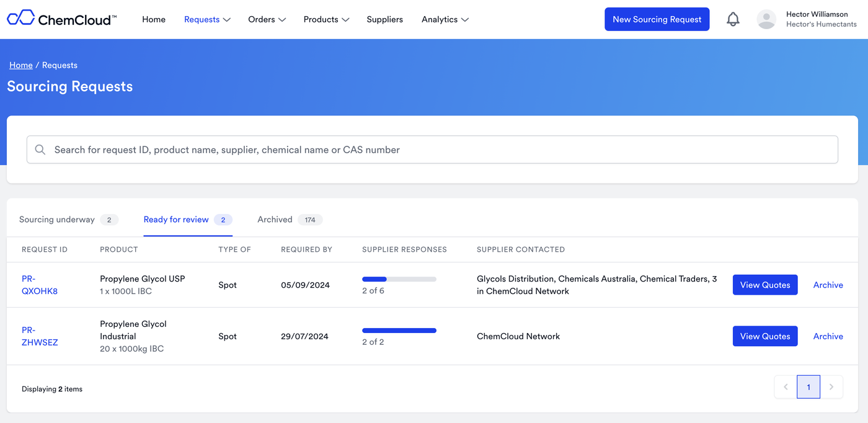868x423 pixels.
Task: Expand the Requests menu
Action: [x=207, y=19]
